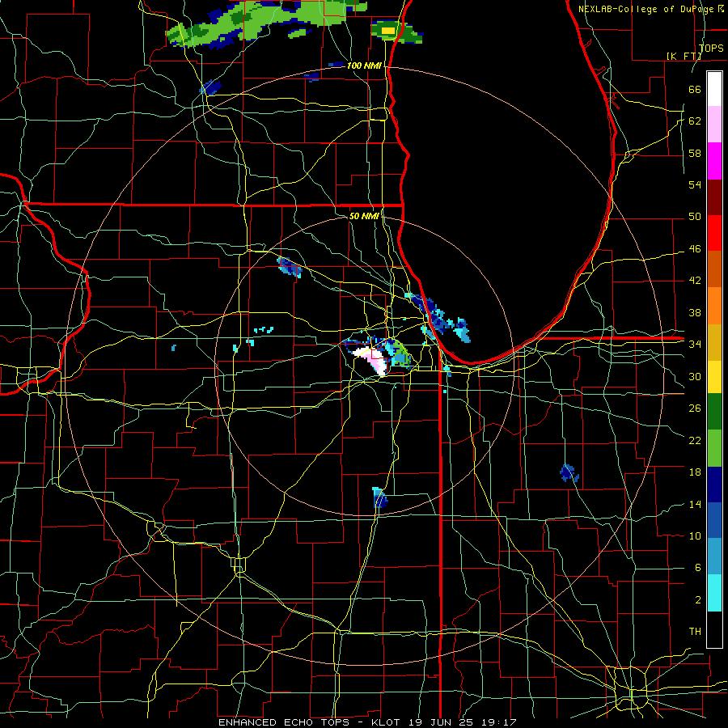Image resolution: width=728 pixels, height=728 pixels.
Task: Click the '26' legend value
Action: pos(695,408)
